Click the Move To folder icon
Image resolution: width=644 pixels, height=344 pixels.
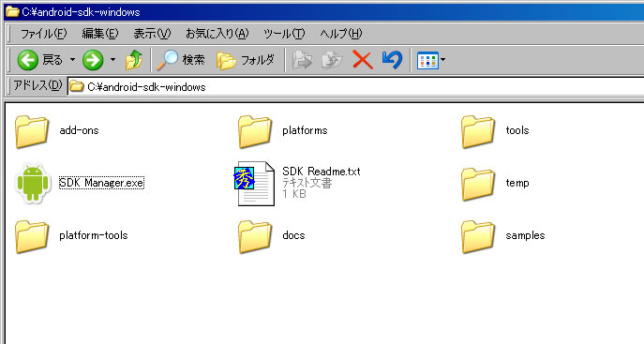pyautogui.click(x=302, y=60)
